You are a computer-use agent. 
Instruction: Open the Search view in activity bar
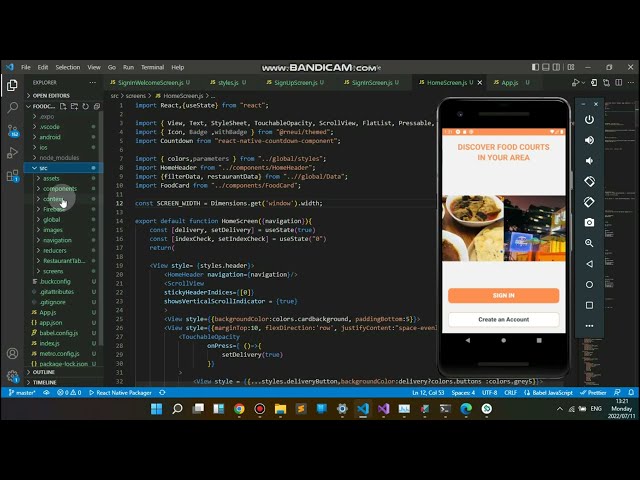(x=12, y=107)
